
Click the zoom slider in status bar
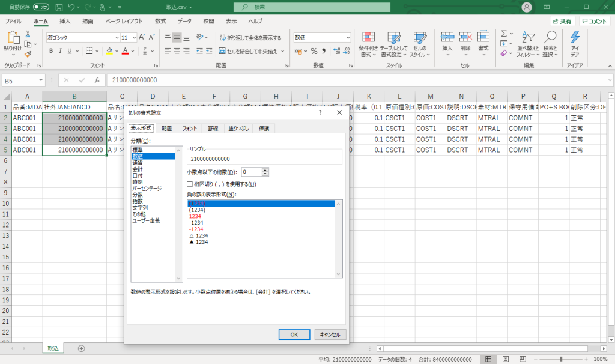point(560,359)
